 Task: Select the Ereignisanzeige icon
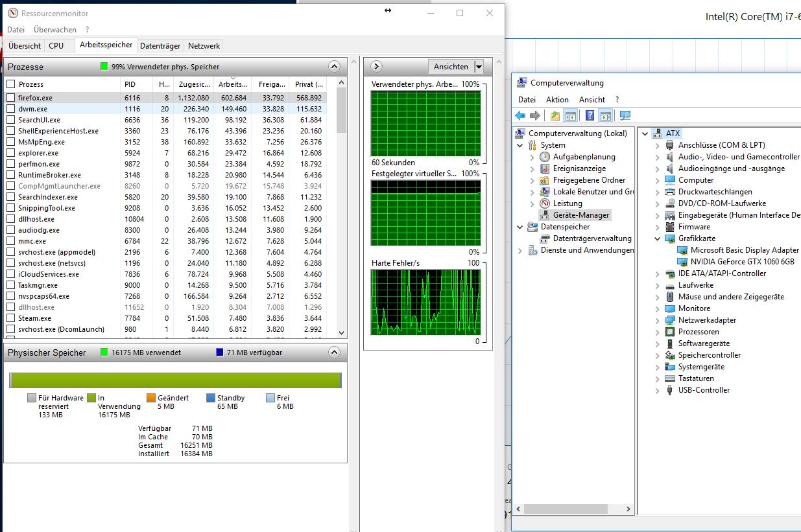[x=545, y=168]
